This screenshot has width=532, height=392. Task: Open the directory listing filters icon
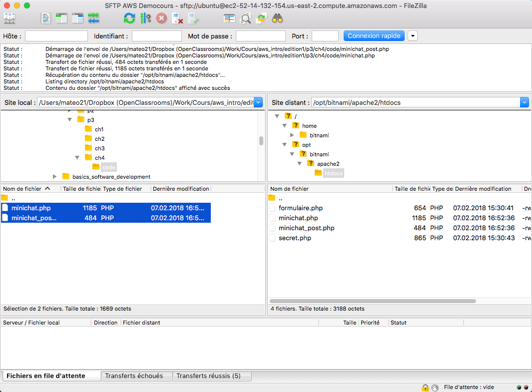[229, 19]
